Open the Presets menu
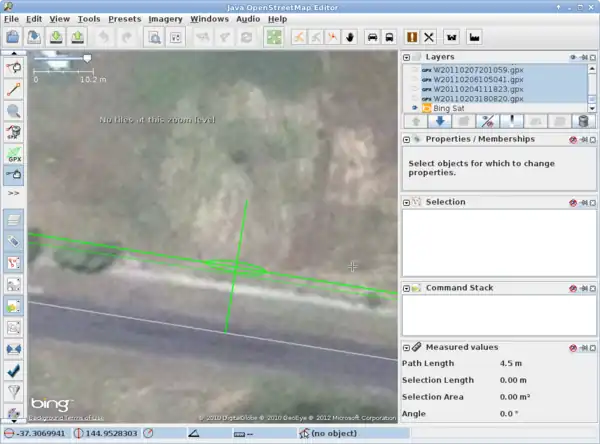This screenshot has height=444, width=600. coord(125,18)
